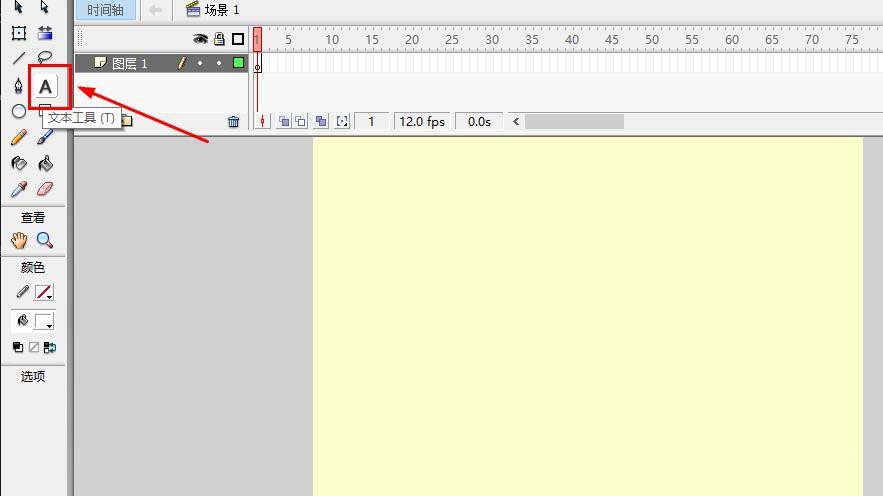Viewport: 883px width, 496px height.
Task: Click the timeline horizontal scrollbar thumb
Action: pos(574,121)
